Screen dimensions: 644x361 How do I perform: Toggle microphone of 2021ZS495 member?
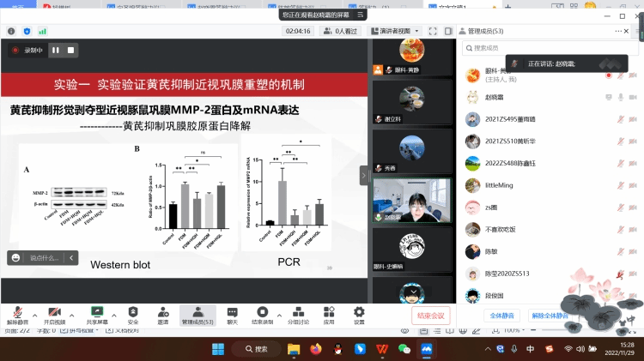click(x=621, y=119)
